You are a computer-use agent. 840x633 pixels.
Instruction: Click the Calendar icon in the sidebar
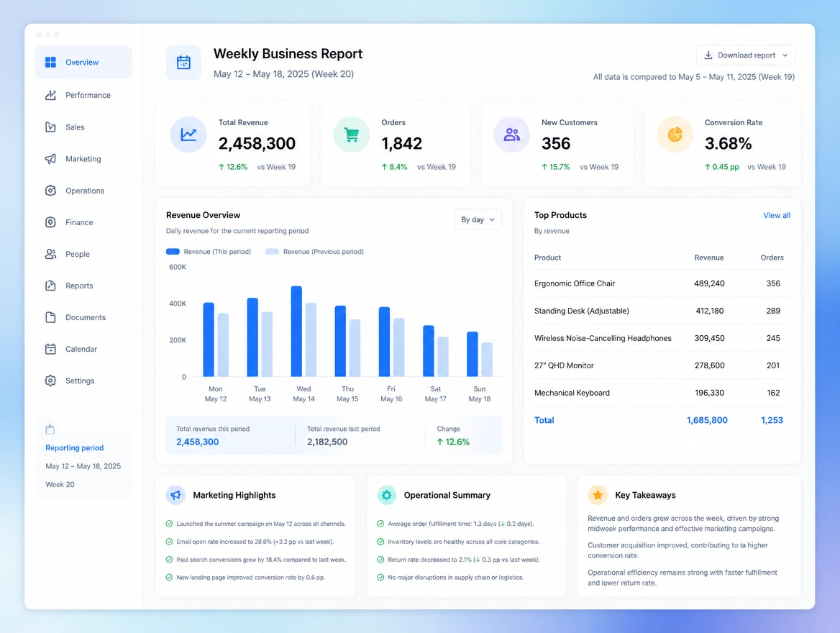tap(50, 349)
